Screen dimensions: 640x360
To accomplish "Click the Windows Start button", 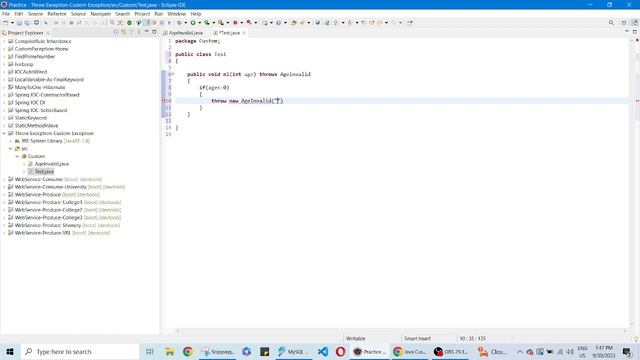I will point(10,351).
